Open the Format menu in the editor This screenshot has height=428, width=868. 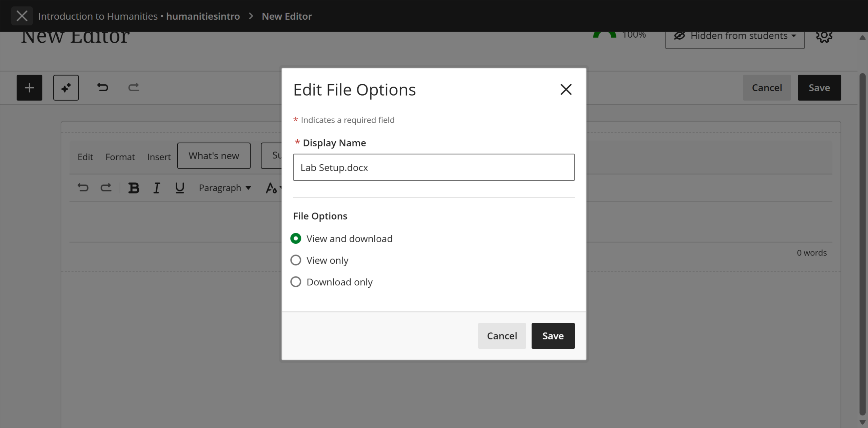(x=120, y=157)
